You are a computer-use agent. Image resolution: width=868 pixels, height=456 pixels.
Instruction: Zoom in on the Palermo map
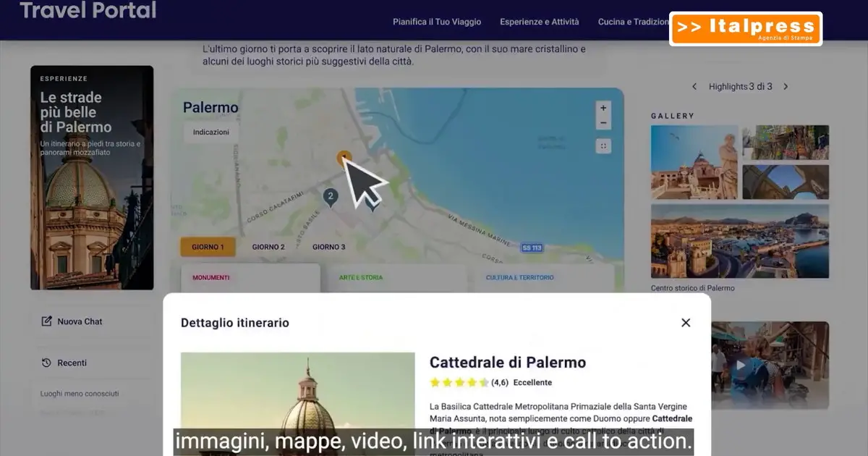[x=603, y=108]
